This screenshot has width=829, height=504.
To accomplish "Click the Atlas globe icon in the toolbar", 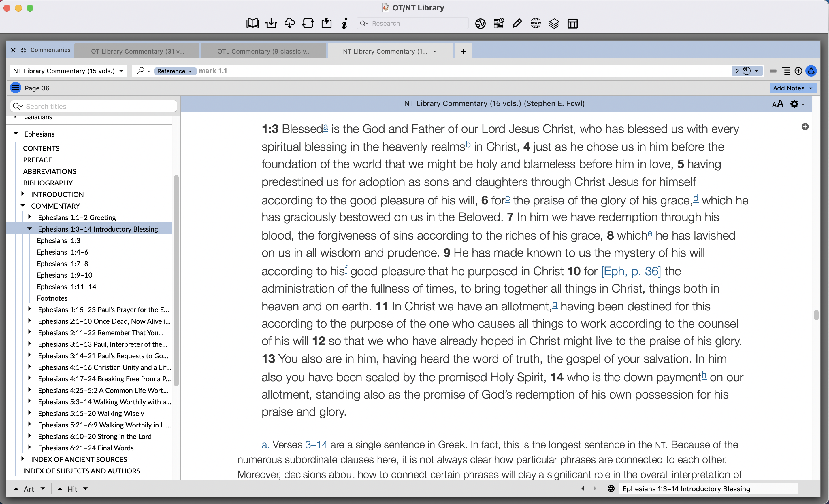I will click(480, 24).
